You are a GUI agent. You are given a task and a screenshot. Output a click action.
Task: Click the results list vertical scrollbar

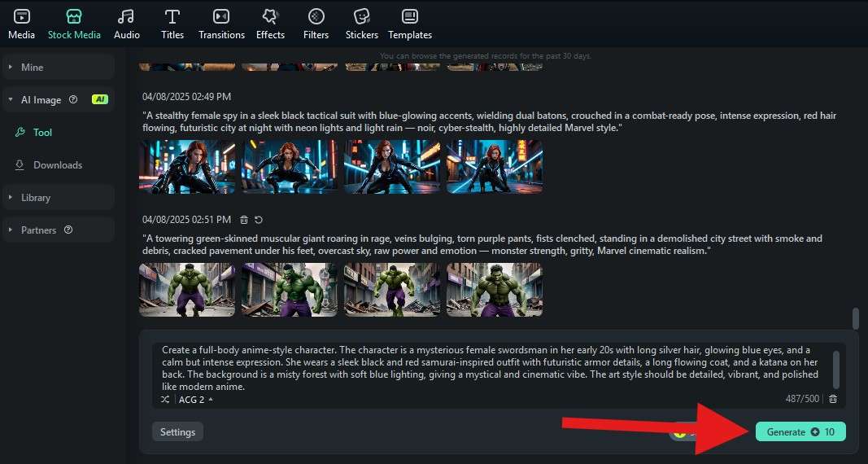(x=857, y=317)
